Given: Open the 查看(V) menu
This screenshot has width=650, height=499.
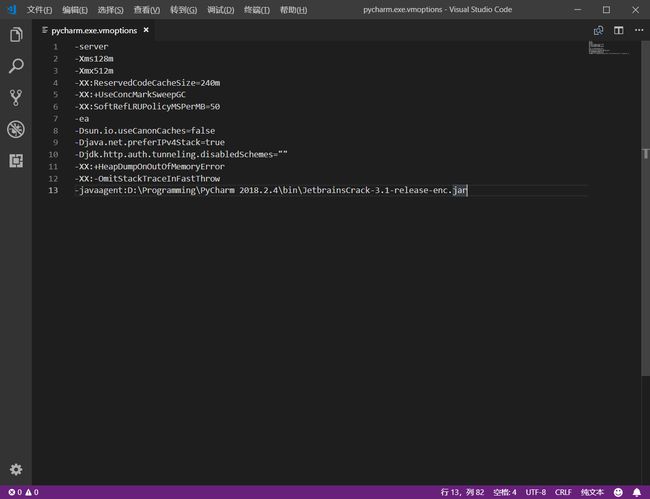Looking at the screenshot, I should (147, 10).
